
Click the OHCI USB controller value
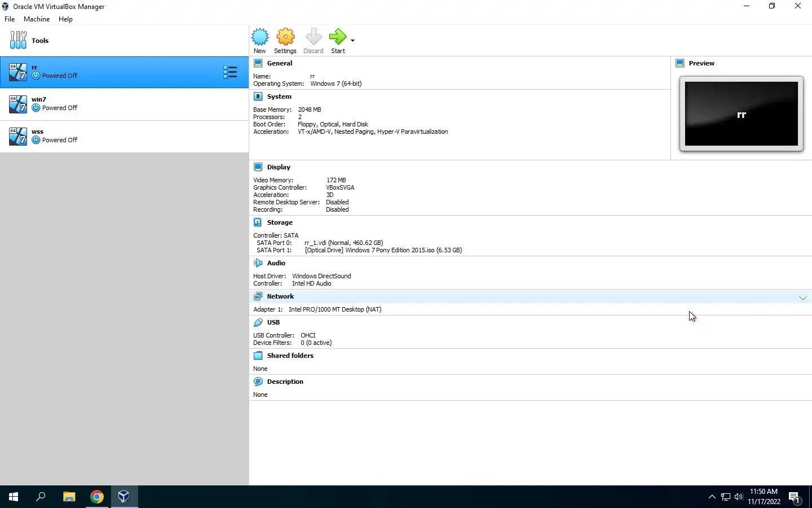(308, 335)
